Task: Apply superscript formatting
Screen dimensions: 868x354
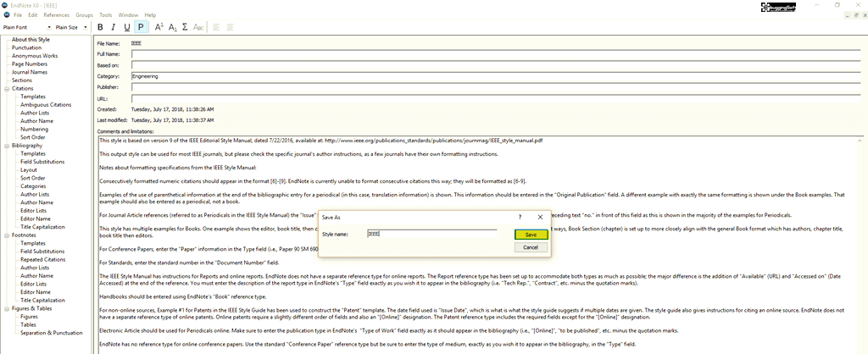Action: 159,26
